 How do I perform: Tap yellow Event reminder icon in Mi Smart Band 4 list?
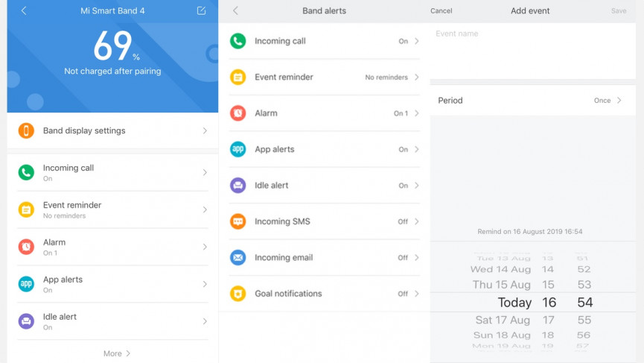[26, 209]
